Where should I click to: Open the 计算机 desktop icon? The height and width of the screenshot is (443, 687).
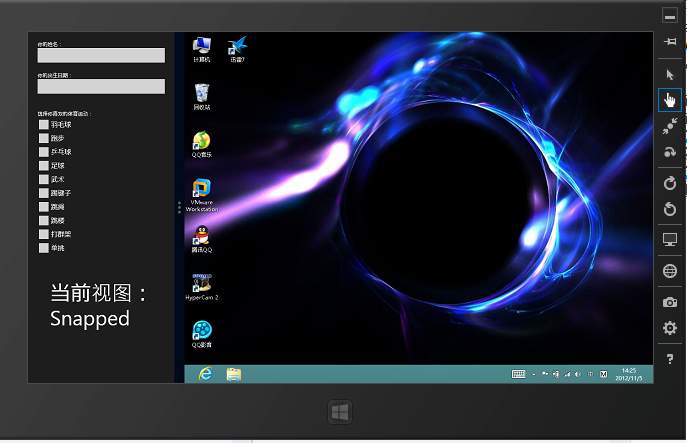[x=202, y=50]
